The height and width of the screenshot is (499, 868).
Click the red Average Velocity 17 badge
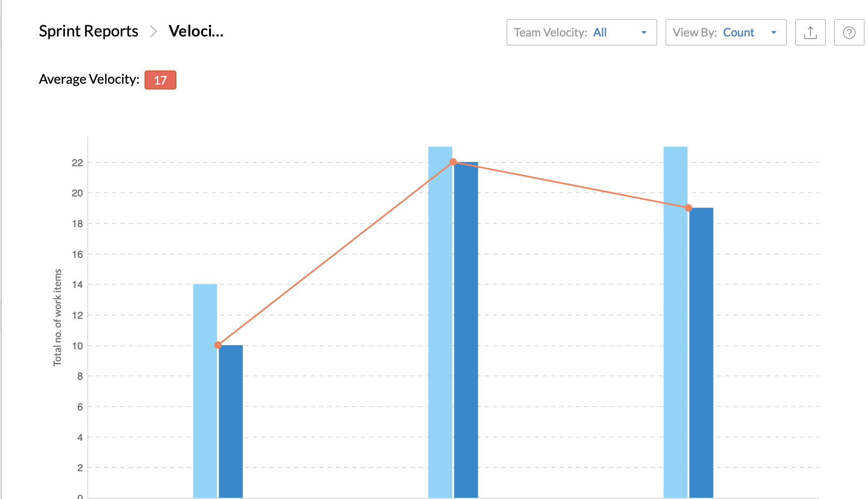[160, 80]
